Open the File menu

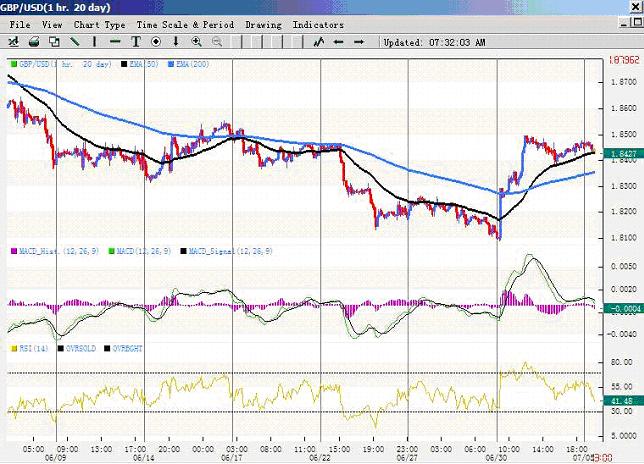20,24
